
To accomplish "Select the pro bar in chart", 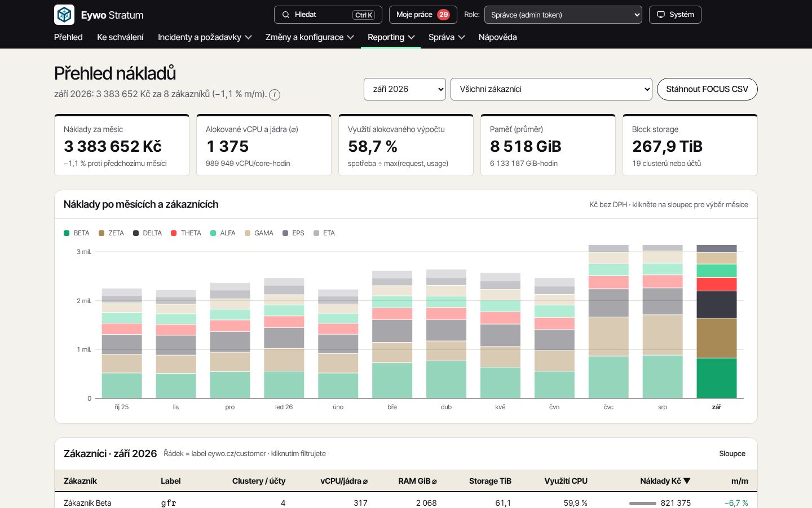I will [230, 340].
